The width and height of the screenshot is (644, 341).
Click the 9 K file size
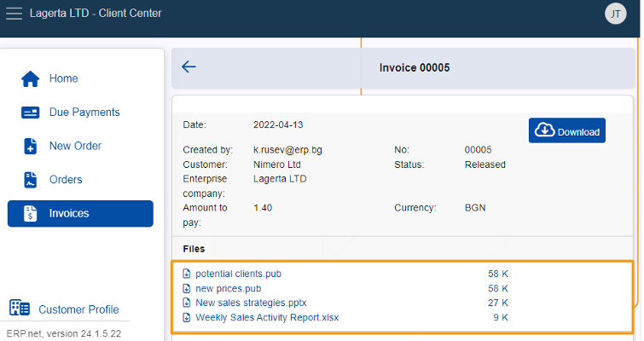501,318
